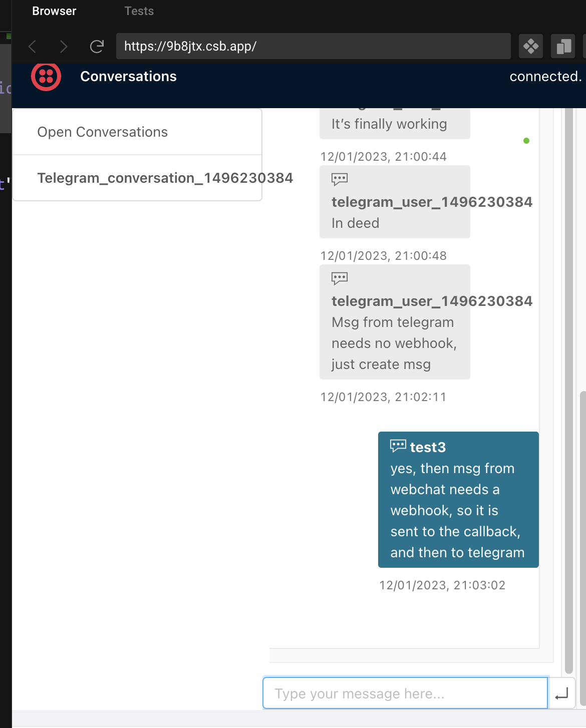Click the chat bubble icon on the test3 message
Screen dimensions: 586x728
[x=398, y=446]
